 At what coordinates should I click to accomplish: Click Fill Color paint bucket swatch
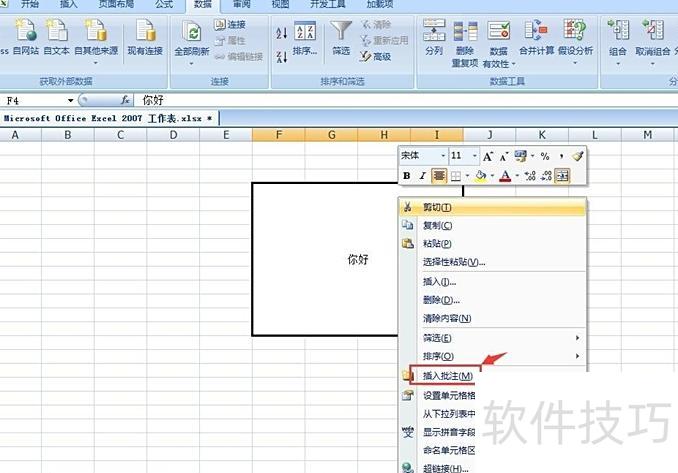tap(481, 176)
